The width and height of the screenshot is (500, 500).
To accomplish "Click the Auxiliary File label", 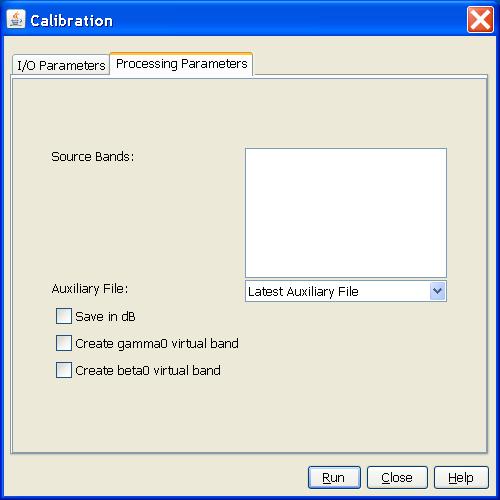I will [x=90, y=289].
